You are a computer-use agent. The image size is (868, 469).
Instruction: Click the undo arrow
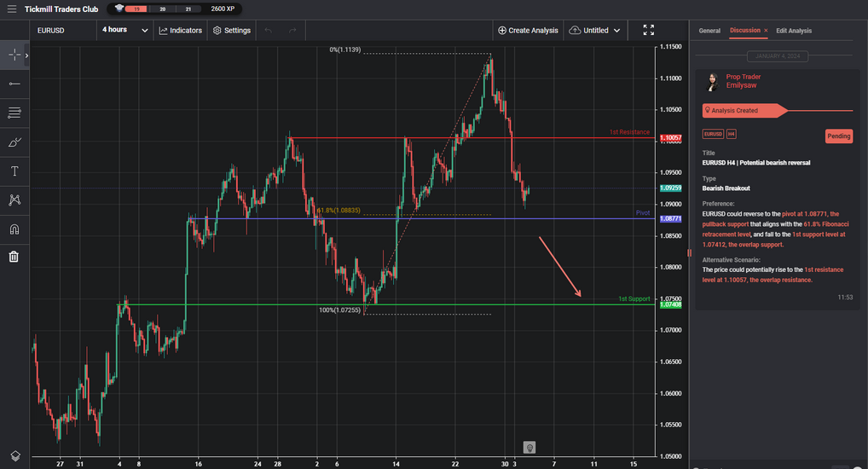269,31
